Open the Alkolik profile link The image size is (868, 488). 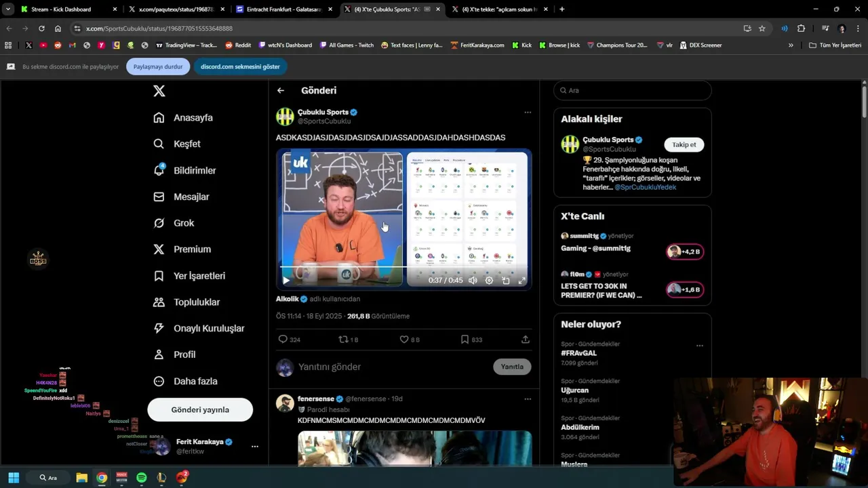(x=287, y=299)
